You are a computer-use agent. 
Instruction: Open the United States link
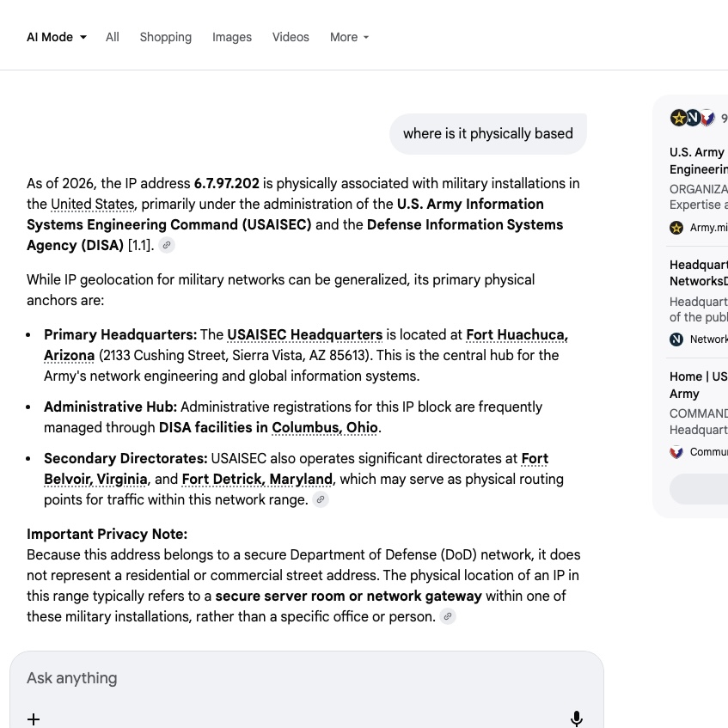tap(92, 205)
